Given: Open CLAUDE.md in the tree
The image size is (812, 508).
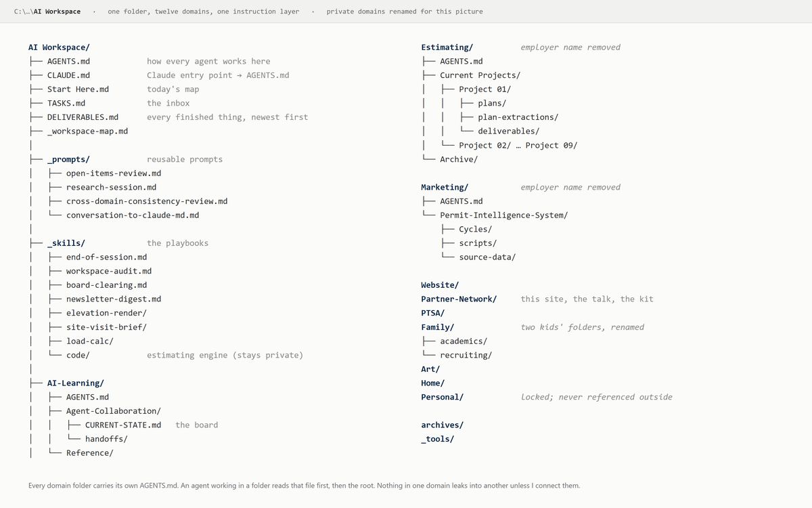Looking at the screenshot, I should click(x=68, y=75).
